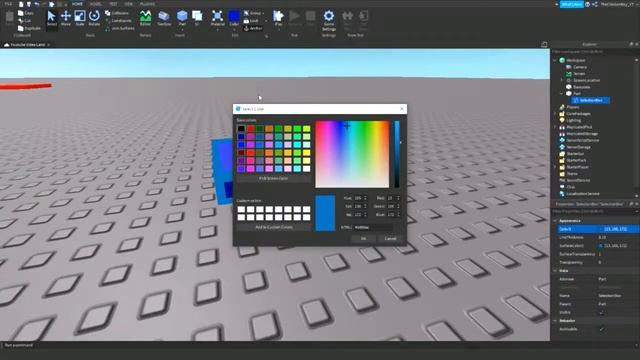Pick the white basic color swatch
Image resolution: width=640 pixels, height=360 pixels.
pyautogui.click(x=306, y=169)
